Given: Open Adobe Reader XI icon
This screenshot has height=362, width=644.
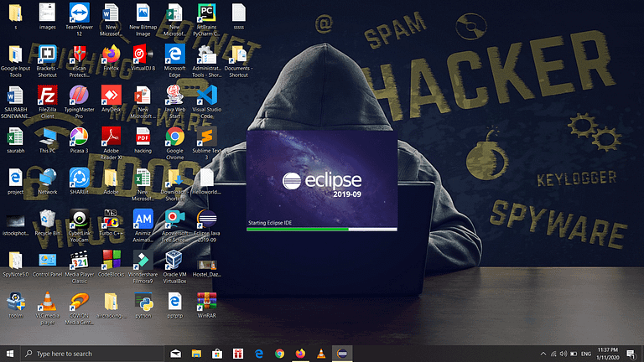Looking at the screenshot, I should [x=111, y=143].
